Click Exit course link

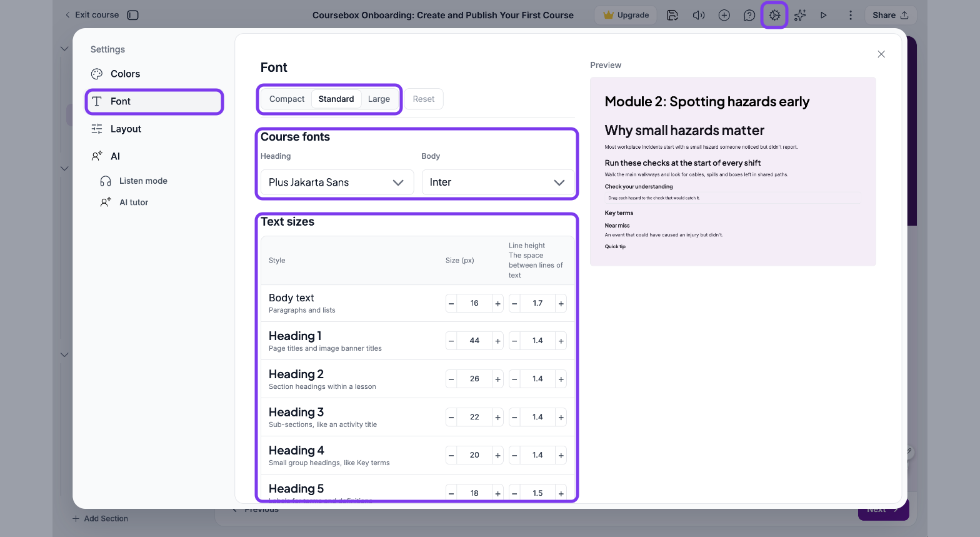point(92,15)
